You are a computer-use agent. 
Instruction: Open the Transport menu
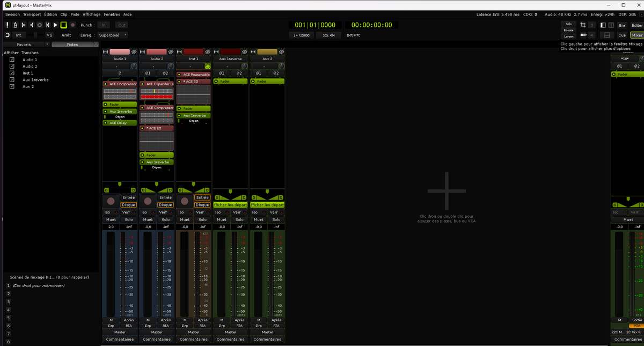[x=32, y=14]
